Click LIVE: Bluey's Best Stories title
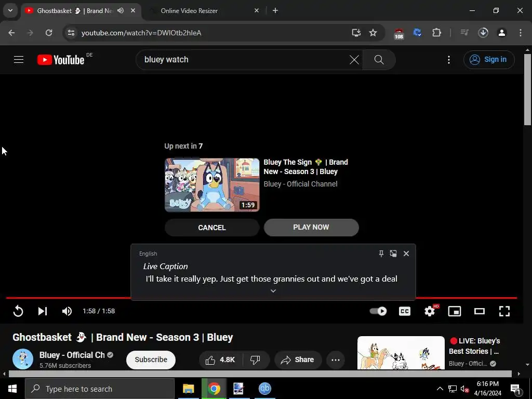The height and width of the screenshot is (399, 532). (474, 346)
